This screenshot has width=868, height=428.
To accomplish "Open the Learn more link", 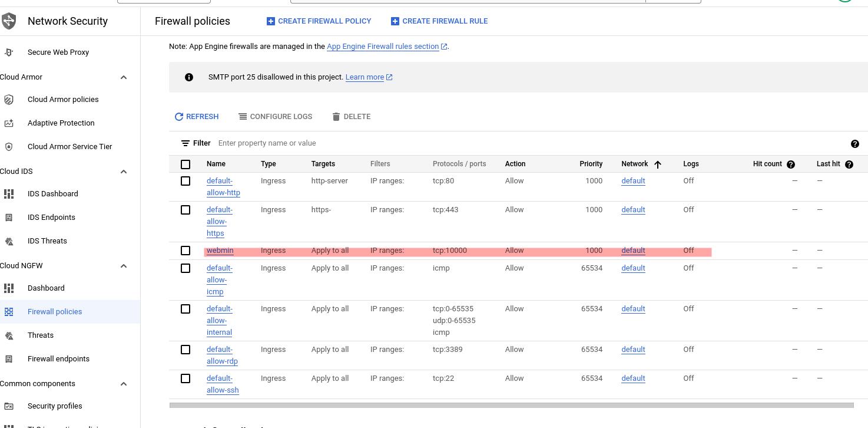I will pos(365,77).
